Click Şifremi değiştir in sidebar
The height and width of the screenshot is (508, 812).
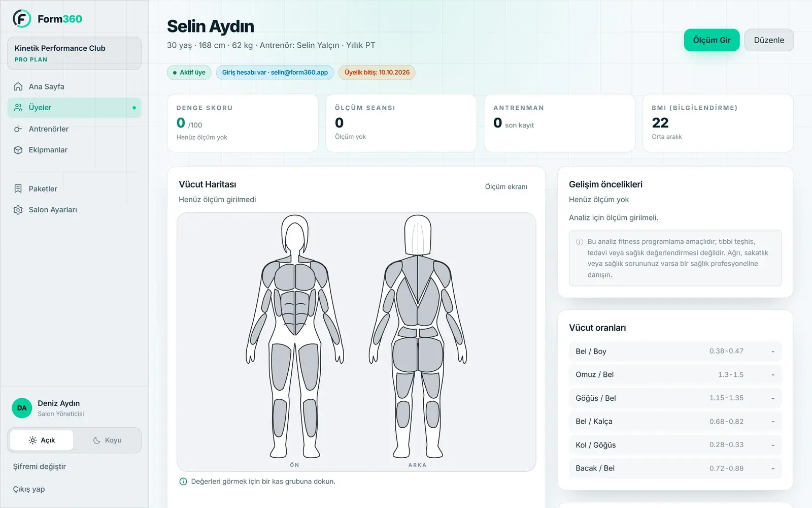[x=40, y=466]
